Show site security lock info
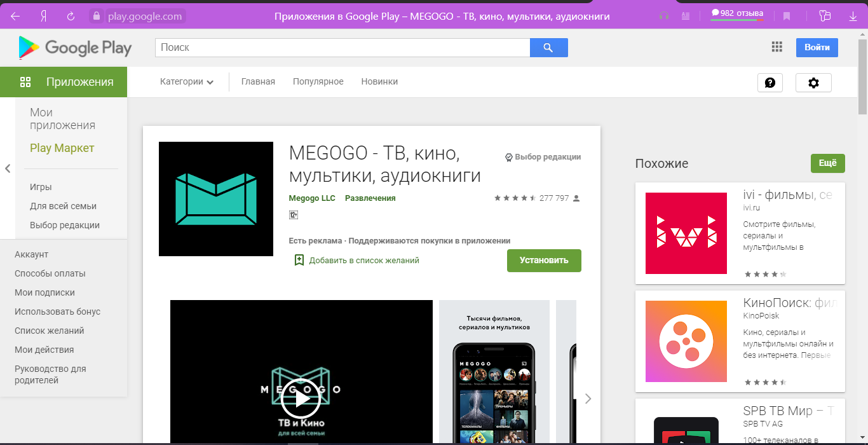 pyautogui.click(x=96, y=17)
